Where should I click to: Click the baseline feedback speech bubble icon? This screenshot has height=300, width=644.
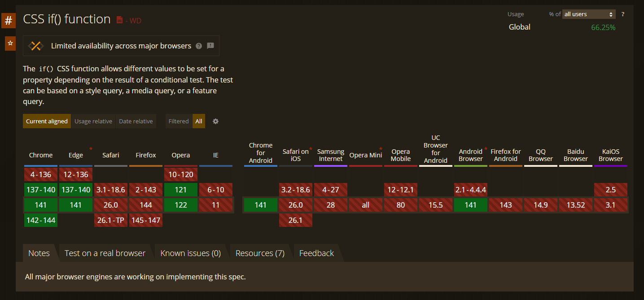[210, 46]
